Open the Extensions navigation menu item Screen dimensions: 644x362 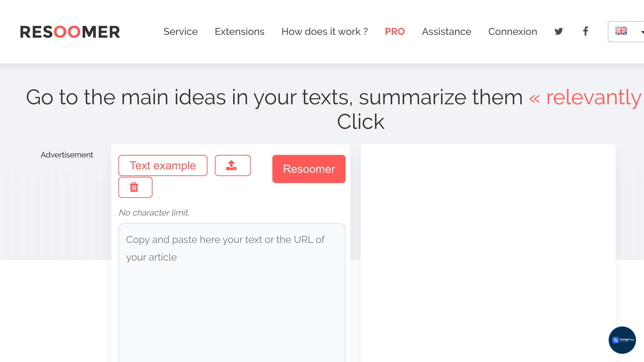coord(239,31)
